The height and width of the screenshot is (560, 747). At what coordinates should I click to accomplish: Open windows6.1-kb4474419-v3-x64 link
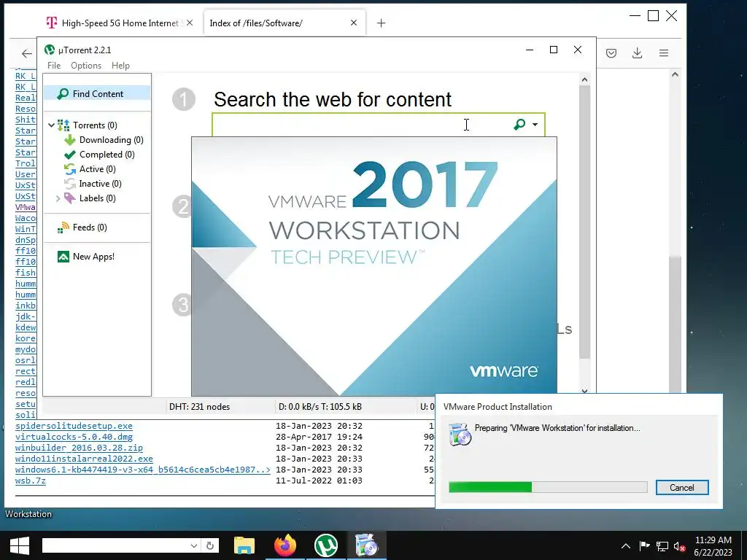click(142, 470)
